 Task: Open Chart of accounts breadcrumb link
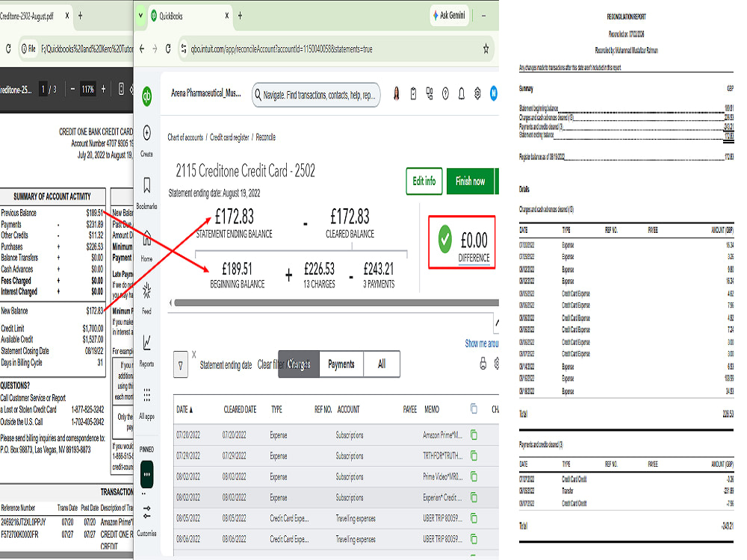tap(185, 137)
